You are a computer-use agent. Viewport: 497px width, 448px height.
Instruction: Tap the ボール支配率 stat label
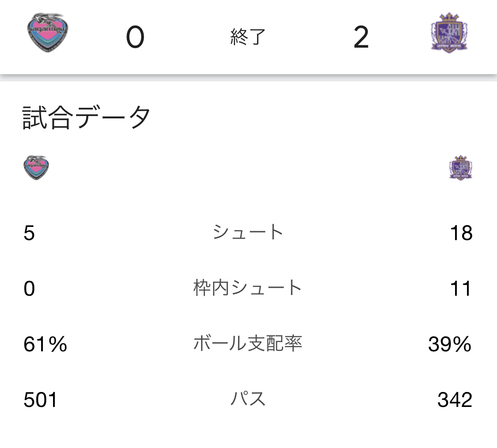click(248, 344)
